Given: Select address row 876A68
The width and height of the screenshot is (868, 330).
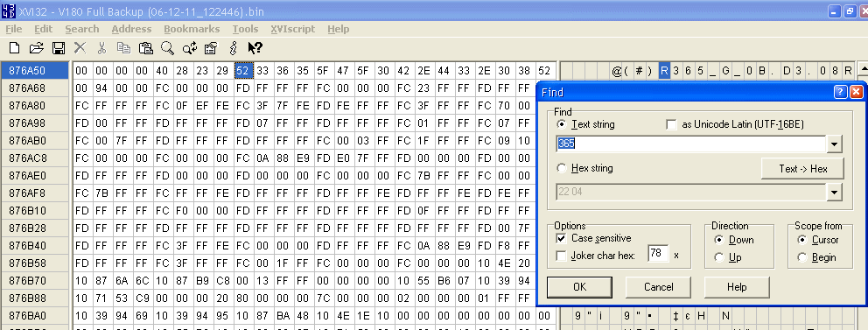Looking at the screenshot, I should pos(35,88).
